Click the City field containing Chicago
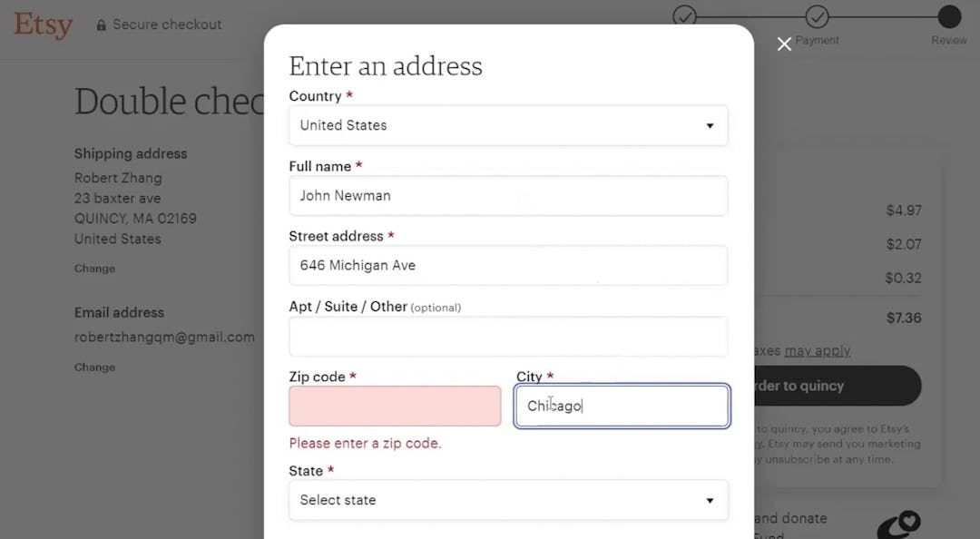This screenshot has width=980, height=539. [x=622, y=406]
